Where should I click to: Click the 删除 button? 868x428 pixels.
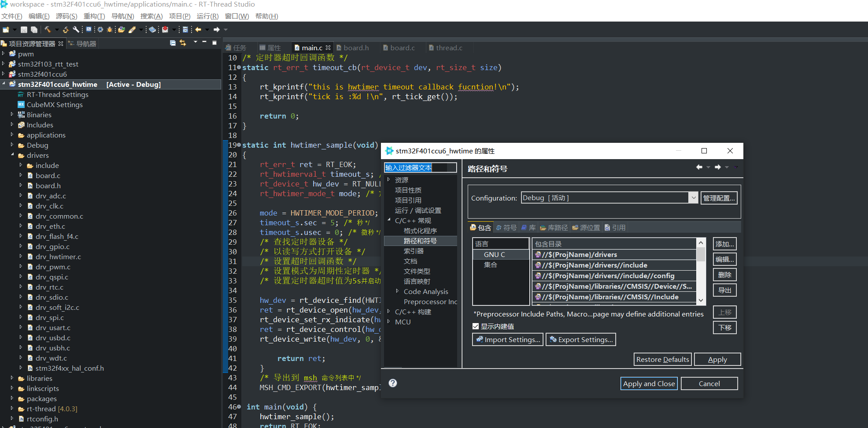(x=724, y=275)
